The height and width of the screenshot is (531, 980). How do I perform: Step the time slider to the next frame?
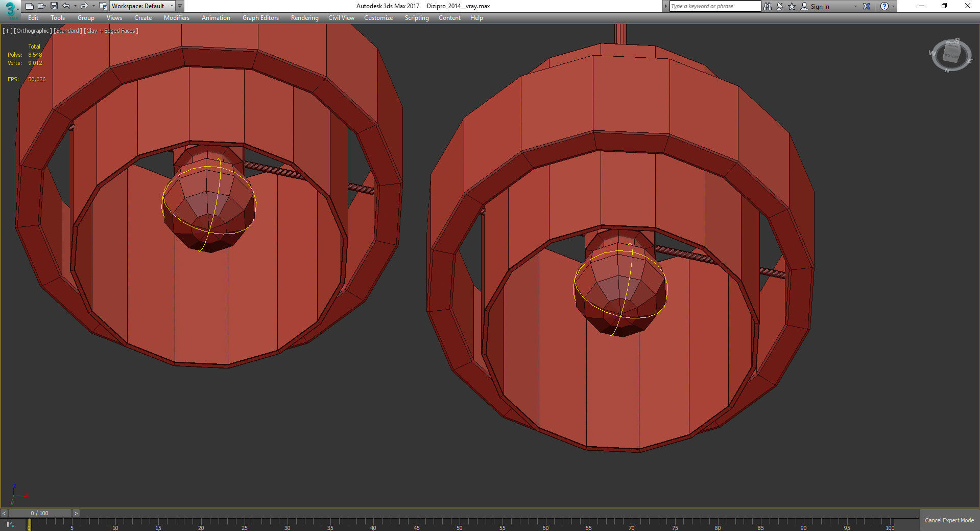pyautogui.click(x=76, y=513)
